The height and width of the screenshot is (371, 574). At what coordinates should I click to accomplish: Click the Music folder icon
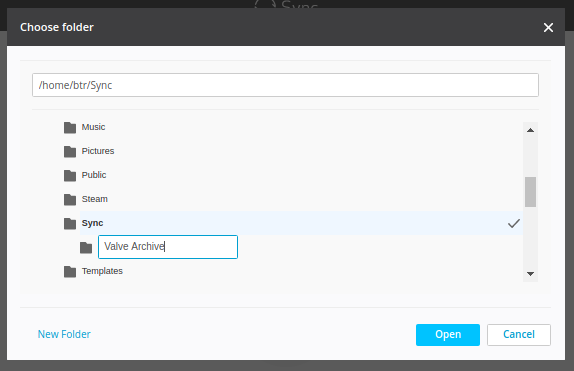coord(70,127)
